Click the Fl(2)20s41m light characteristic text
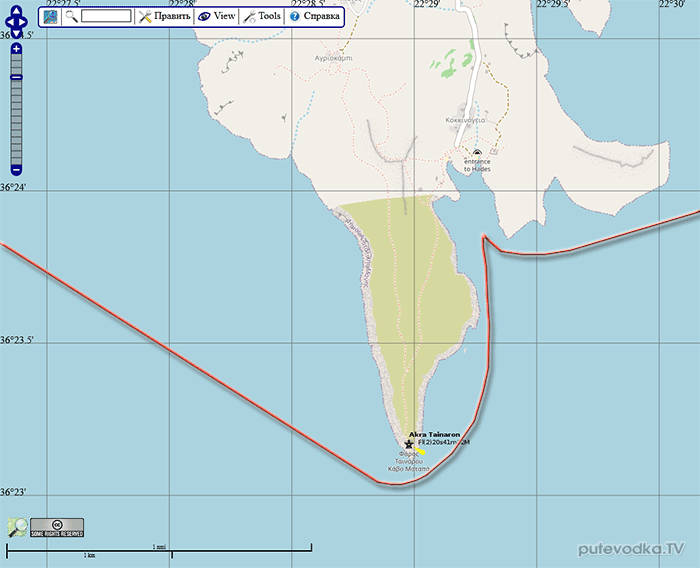 coord(443,442)
